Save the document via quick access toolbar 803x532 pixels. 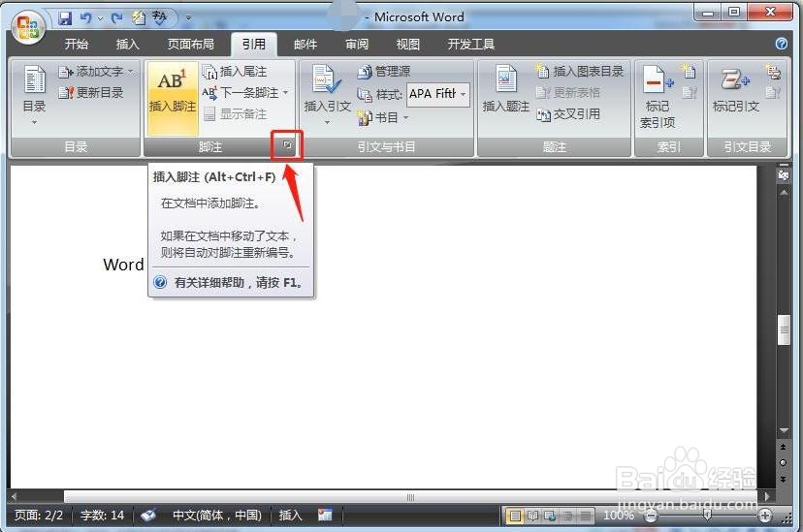click(x=65, y=18)
